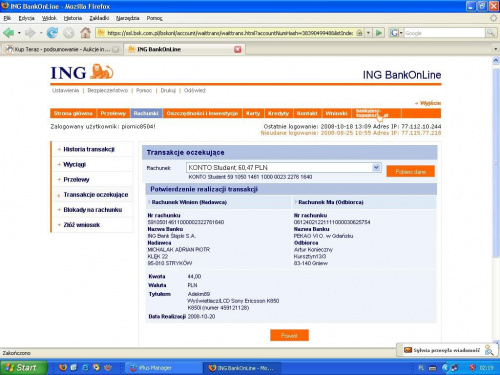Screen dimensions: 500x375
Task: Switch to the Kup Teraz podsumowanie tab
Action: click(62, 49)
